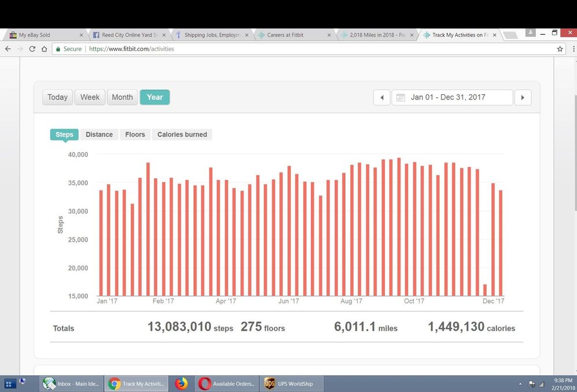This screenshot has width=577, height=392.
Task: Go to previous year with left arrow
Action: [x=382, y=98]
